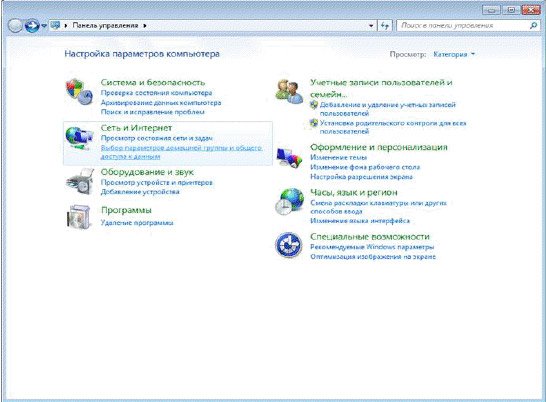Screen dimensions: 546x402
Task: Click the search magnifier icon
Action: (x=533, y=25)
